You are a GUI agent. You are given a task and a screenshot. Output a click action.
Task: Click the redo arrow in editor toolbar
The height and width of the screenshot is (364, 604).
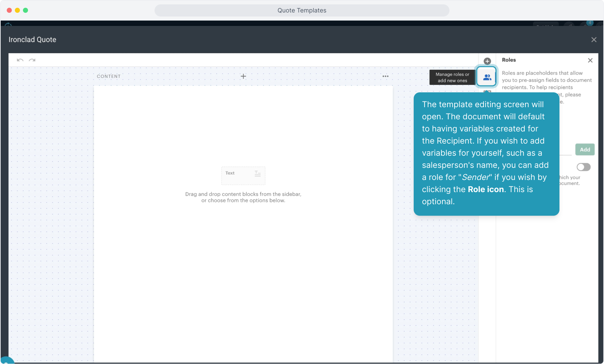click(x=32, y=60)
